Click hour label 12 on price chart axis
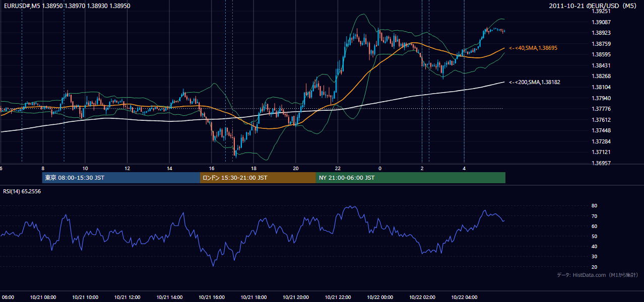 (127, 168)
